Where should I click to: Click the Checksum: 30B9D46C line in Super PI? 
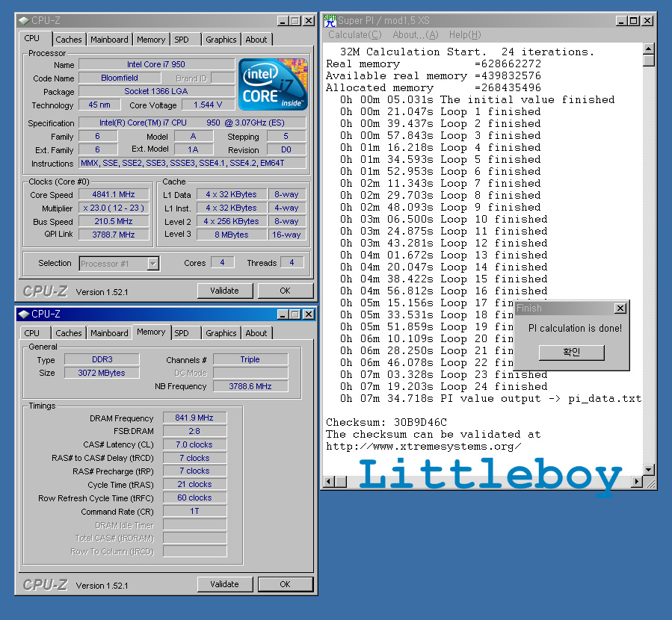pyautogui.click(x=386, y=422)
